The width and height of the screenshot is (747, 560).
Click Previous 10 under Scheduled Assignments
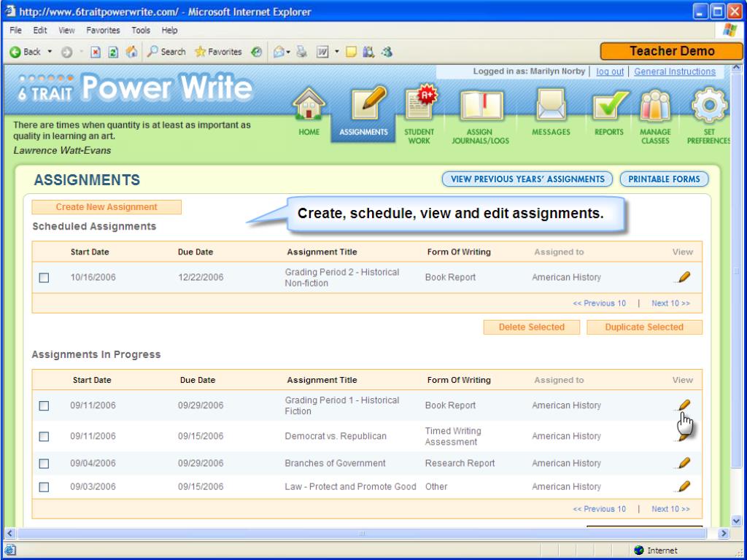click(600, 303)
